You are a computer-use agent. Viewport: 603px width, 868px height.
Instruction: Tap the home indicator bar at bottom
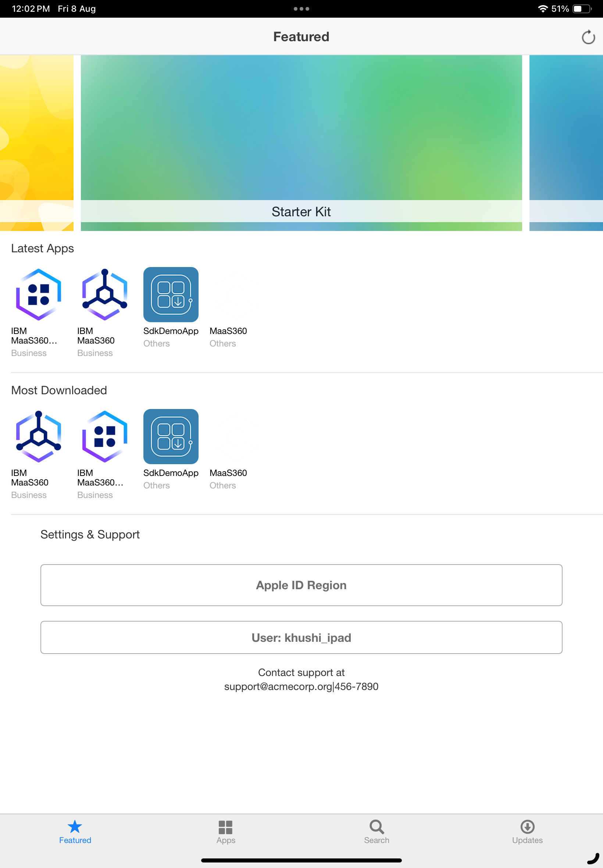click(301, 860)
